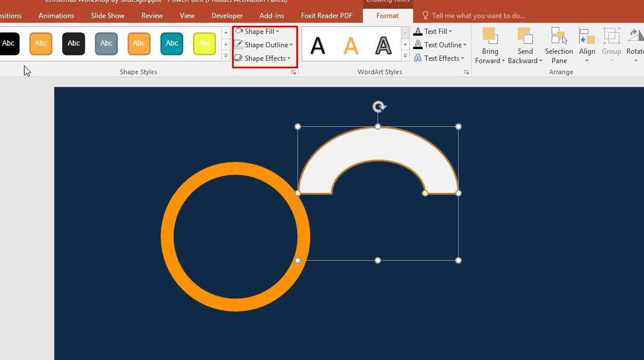Image resolution: width=644 pixels, height=360 pixels.
Task: Open the Rotate objects menu
Action: pos(635,46)
